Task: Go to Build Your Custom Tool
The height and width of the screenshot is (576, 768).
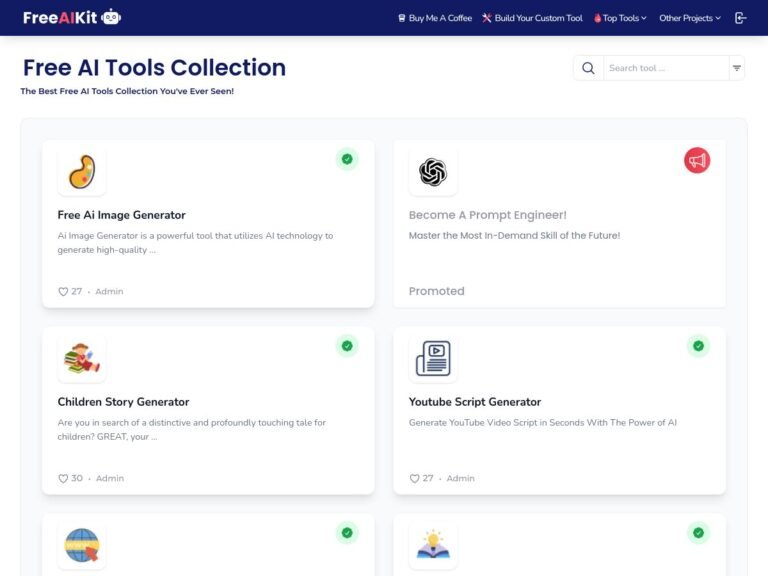Action: [532, 18]
